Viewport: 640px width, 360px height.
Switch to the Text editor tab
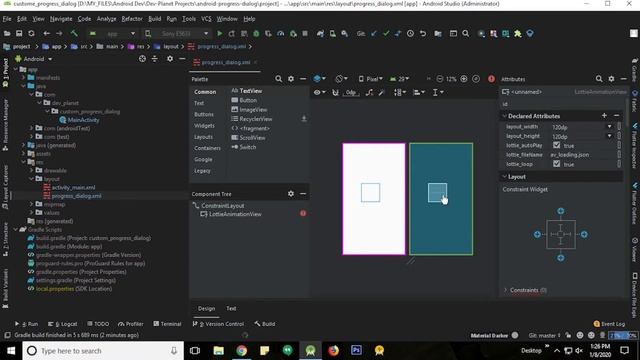coord(231,309)
